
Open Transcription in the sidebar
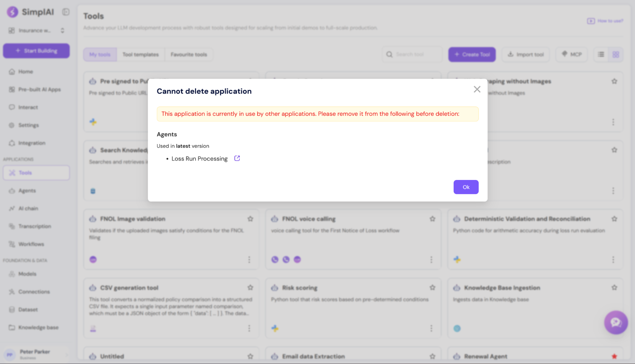[x=35, y=226]
